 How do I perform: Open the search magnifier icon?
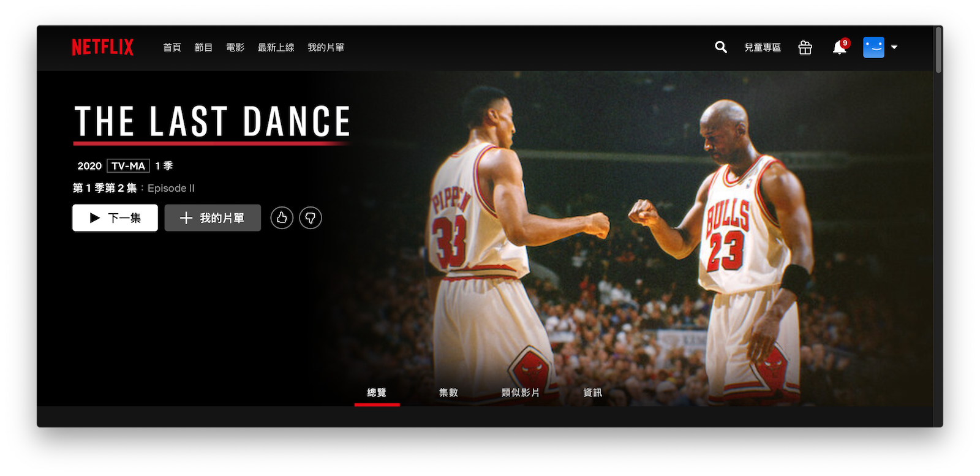[721, 47]
